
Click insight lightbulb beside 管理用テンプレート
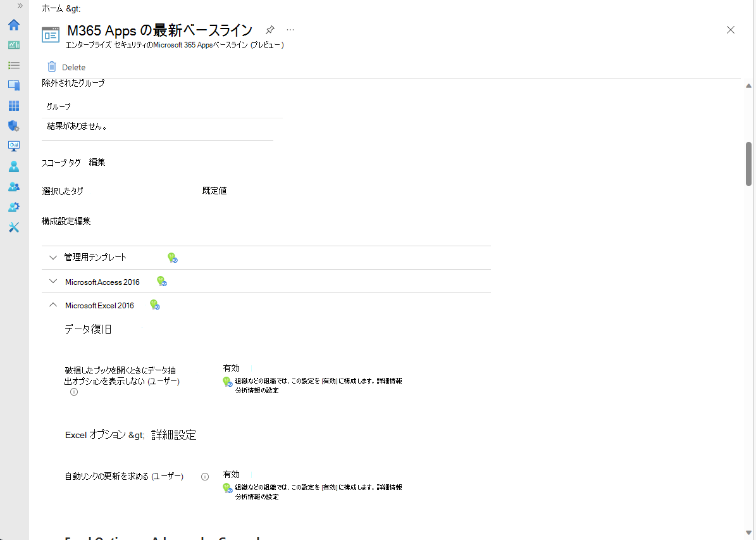pyautogui.click(x=173, y=258)
